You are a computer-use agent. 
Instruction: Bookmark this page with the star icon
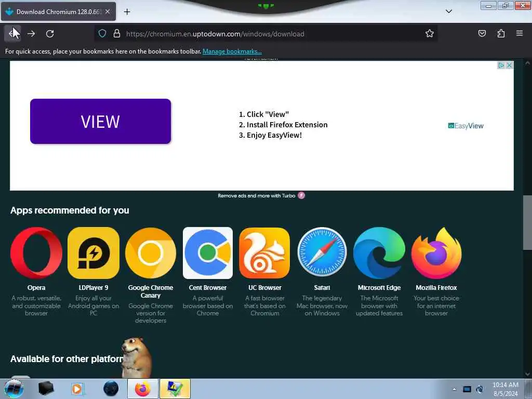(x=430, y=33)
